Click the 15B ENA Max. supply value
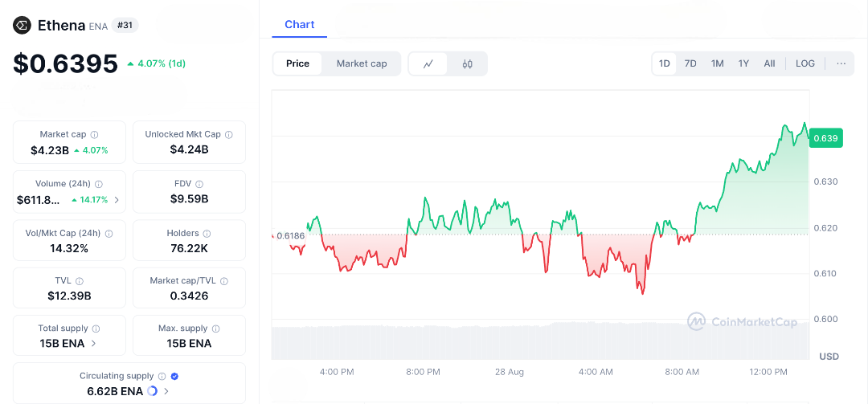Screen dimensions: 868x404 [x=190, y=344]
